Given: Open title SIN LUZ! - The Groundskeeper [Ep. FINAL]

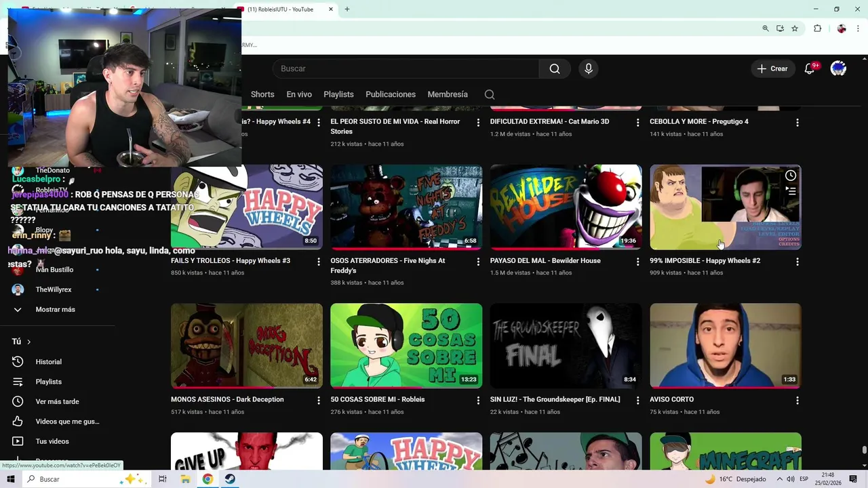Looking at the screenshot, I should click(555, 399).
